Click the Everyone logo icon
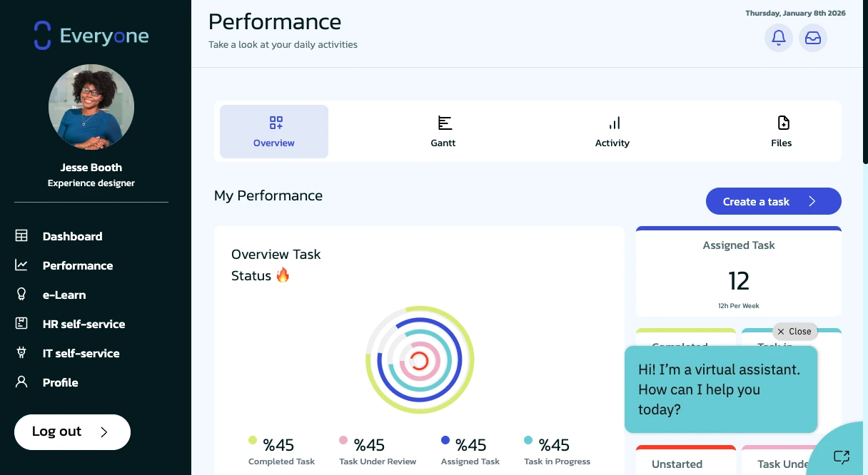The width and height of the screenshot is (868, 475). 43,36
